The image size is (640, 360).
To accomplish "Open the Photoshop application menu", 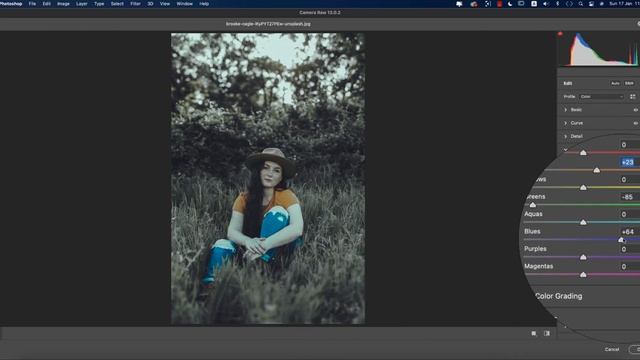I will 11,4.
